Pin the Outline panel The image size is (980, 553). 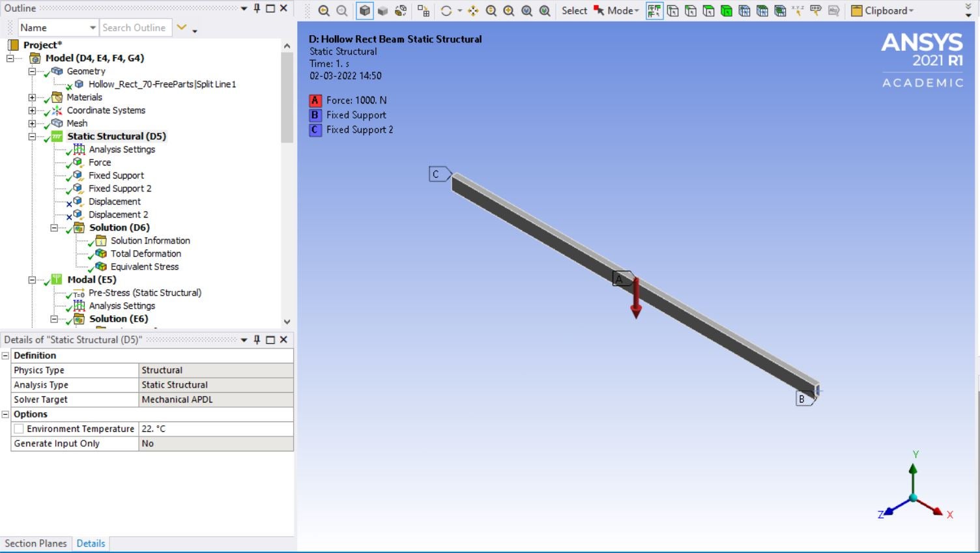pyautogui.click(x=257, y=8)
